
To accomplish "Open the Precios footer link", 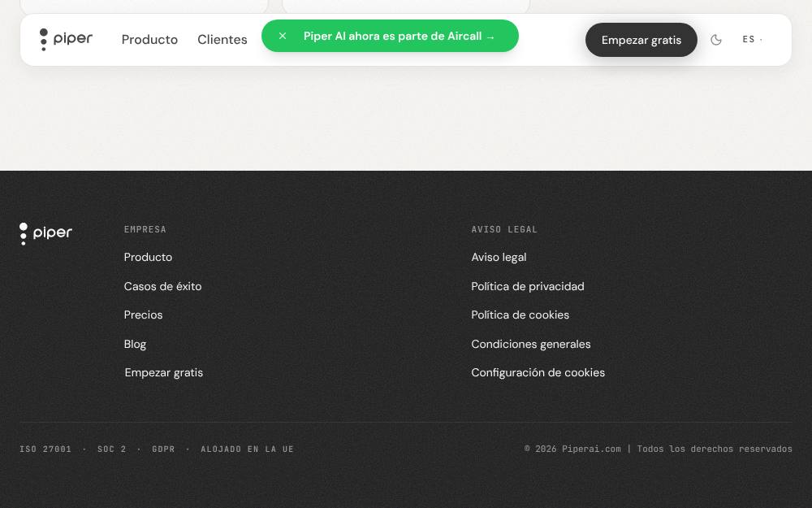I will click(144, 315).
